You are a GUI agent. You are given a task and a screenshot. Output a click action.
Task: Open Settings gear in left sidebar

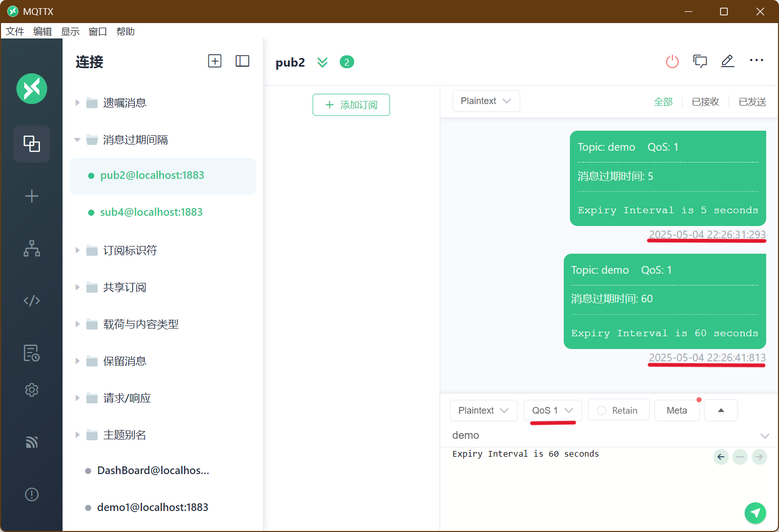32,390
